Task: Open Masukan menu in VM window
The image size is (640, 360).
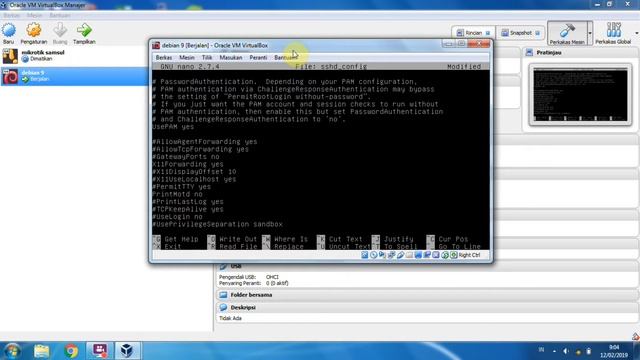Action: coord(231,58)
